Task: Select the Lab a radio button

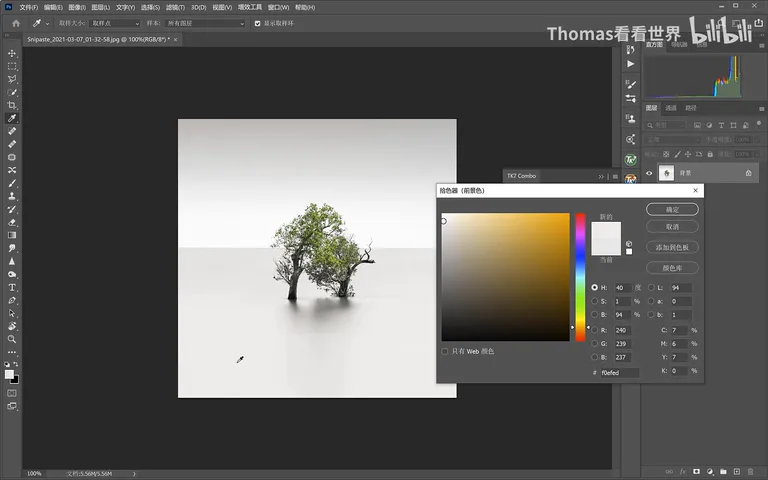Action: [651, 301]
